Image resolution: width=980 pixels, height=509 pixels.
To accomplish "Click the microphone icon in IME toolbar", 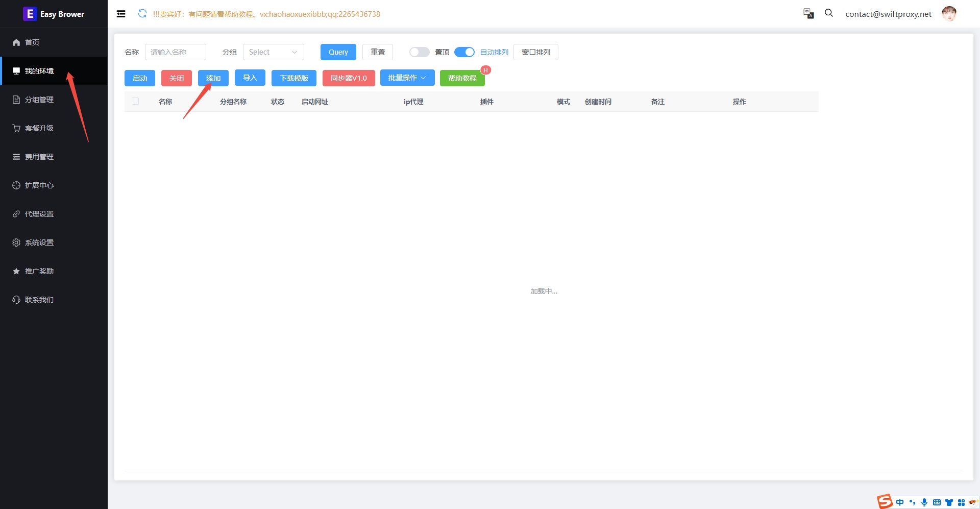I will coord(924,502).
